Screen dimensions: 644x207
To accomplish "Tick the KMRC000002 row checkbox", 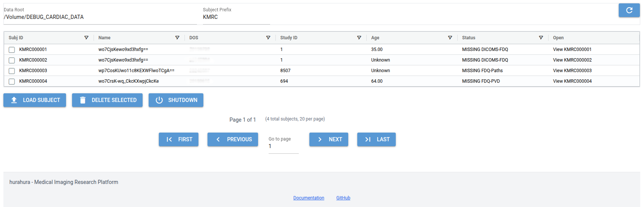I will [12, 60].
